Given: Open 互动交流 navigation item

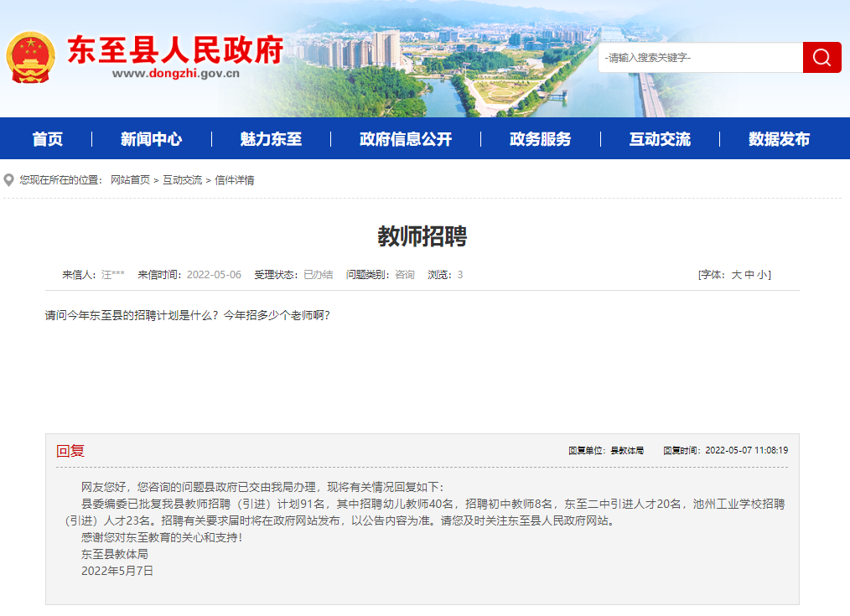Looking at the screenshot, I should (x=660, y=139).
